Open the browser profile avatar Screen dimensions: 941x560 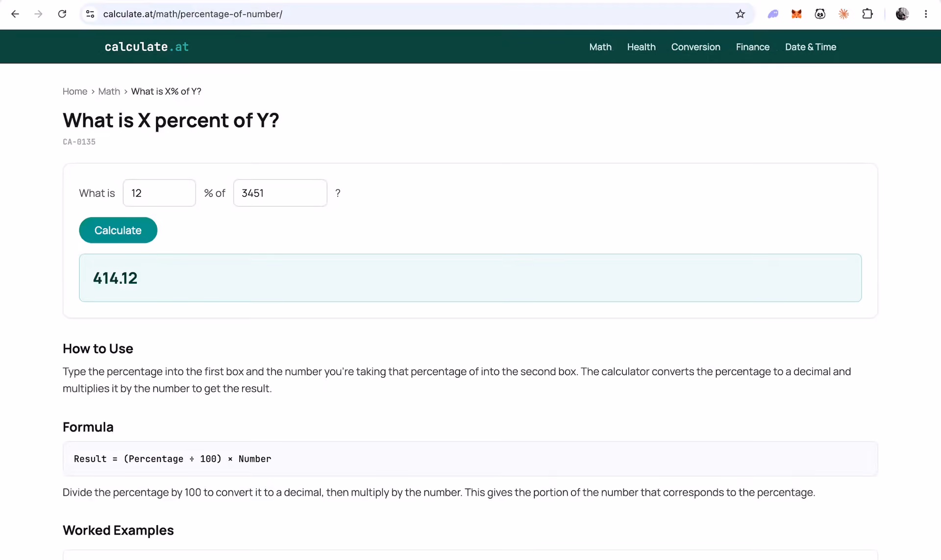(x=902, y=14)
